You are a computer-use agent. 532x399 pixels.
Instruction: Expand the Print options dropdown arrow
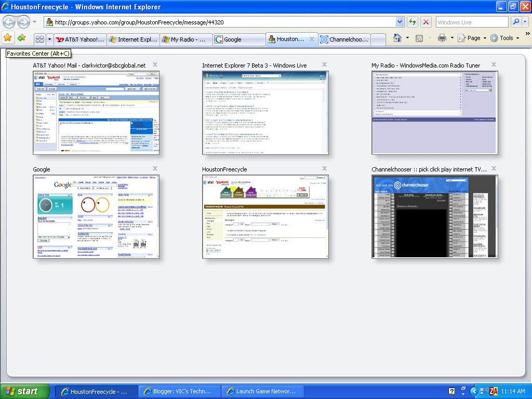tap(452, 38)
